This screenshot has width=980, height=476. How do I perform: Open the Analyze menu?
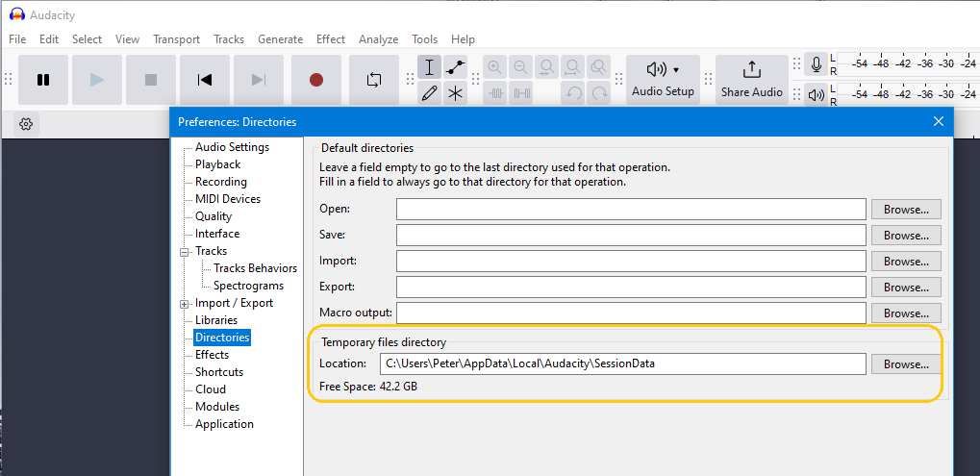(x=379, y=38)
